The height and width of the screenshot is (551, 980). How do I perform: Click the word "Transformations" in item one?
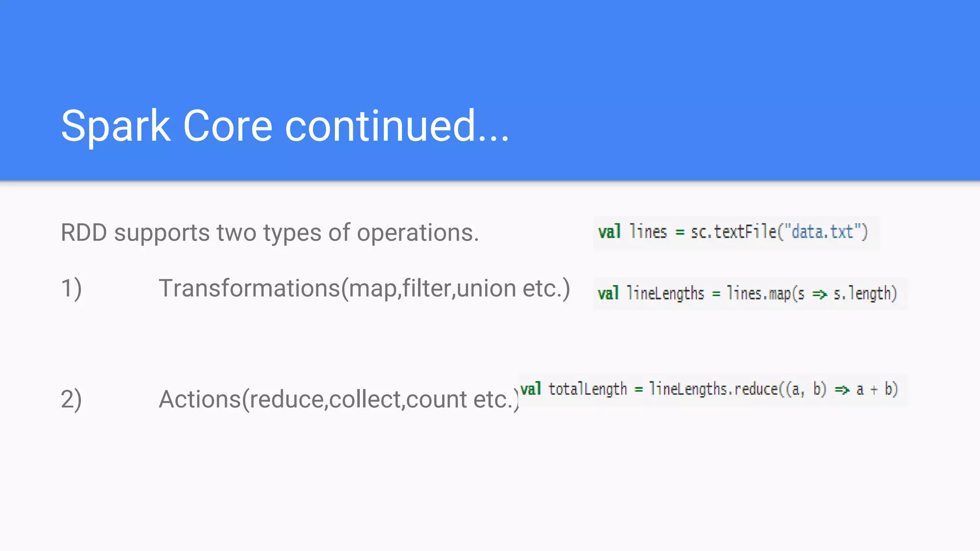click(x=249, y=288)
